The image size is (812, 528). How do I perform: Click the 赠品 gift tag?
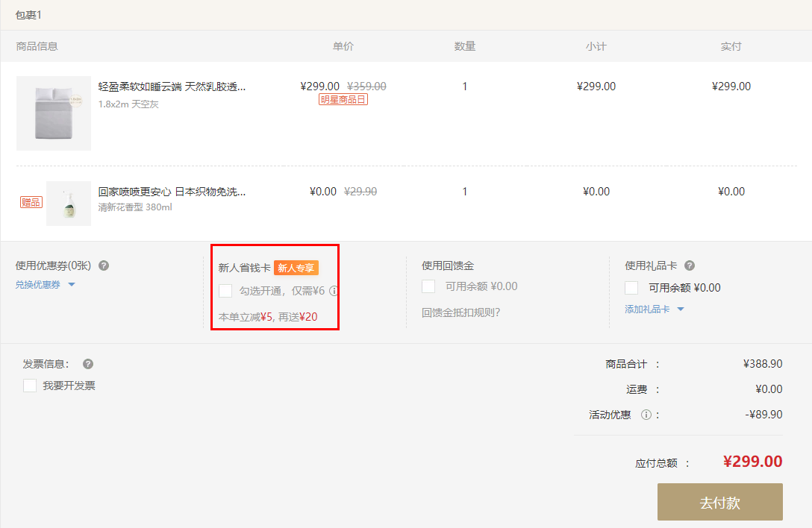pyautogui.click(x=31, y=202)
